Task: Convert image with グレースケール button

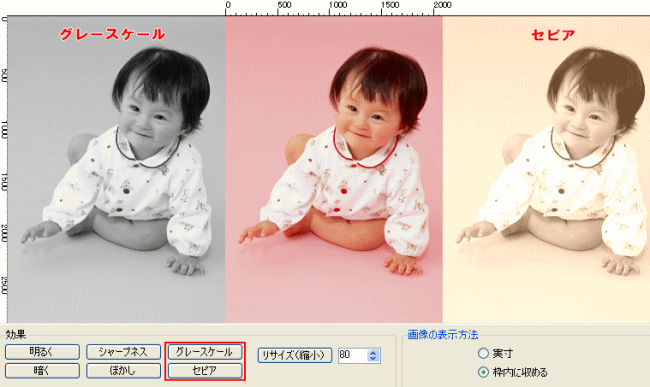Action: (x=205, y=352)
